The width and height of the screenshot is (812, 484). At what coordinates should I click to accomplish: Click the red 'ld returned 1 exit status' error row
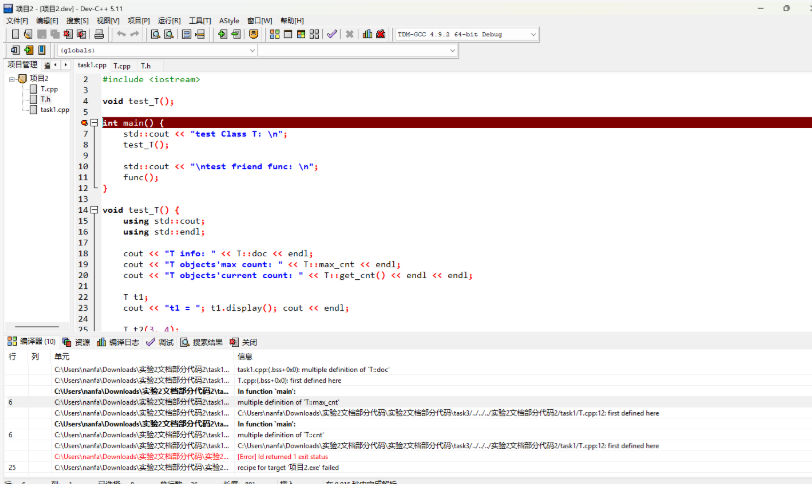click(x=408, y=457)
